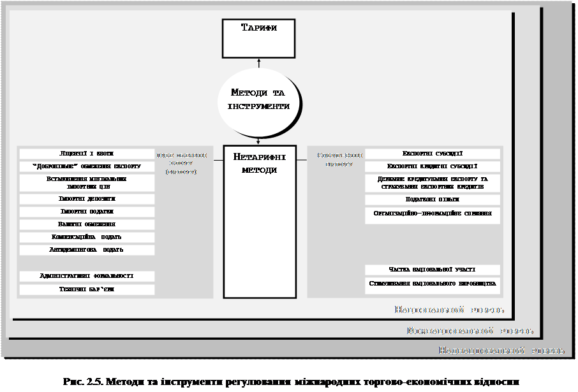Click the 'Частка національної участі' item

[x=433, y=270]
